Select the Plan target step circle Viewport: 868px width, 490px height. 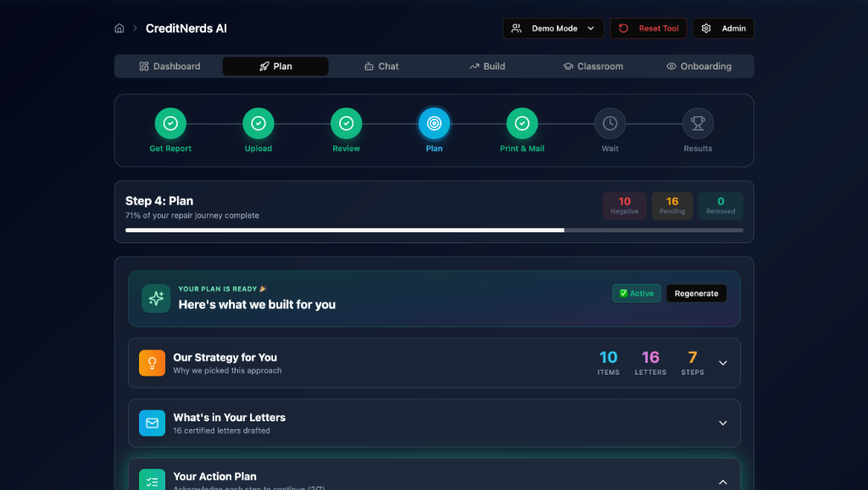click(434, 124)
